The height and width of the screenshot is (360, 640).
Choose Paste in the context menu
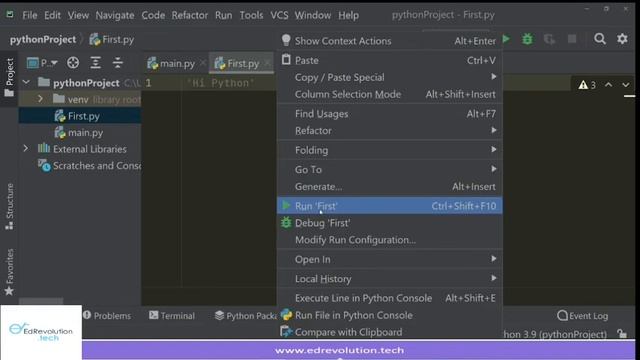tap(389, 60)
